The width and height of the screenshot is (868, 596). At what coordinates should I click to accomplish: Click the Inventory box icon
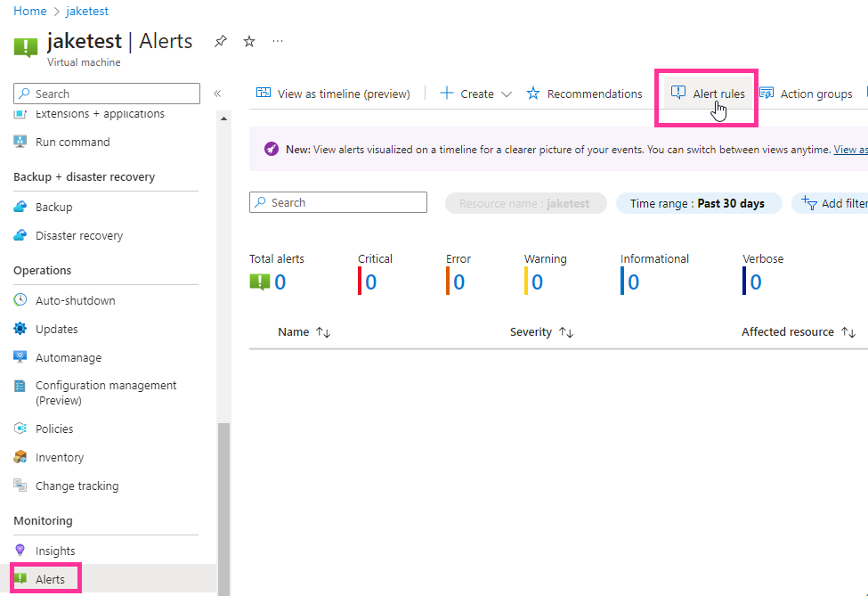click(x=20, y=457)
